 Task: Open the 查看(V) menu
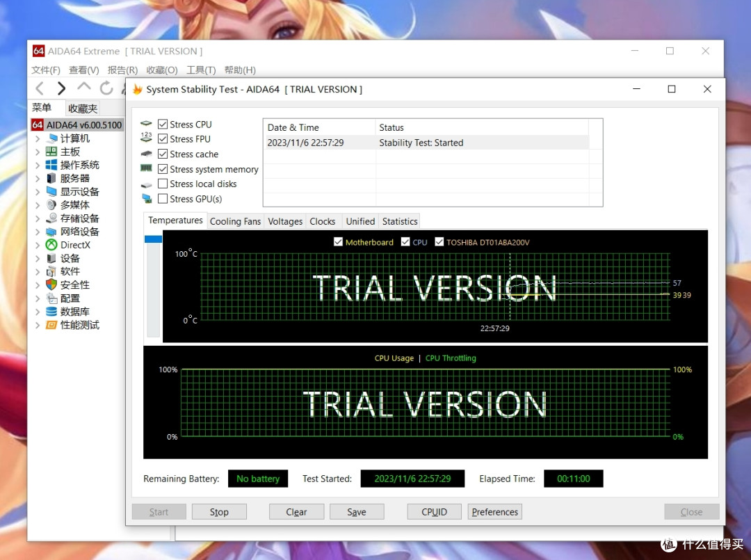(84, 70)
